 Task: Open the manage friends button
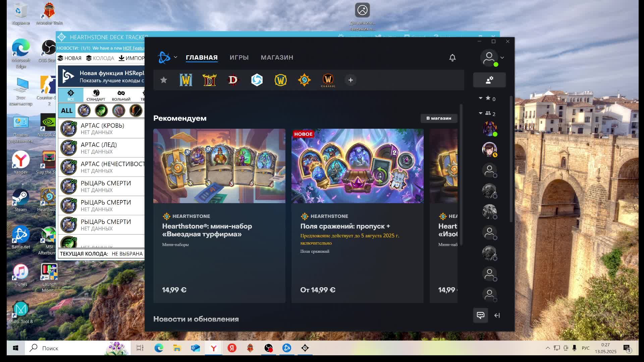pyautogui.click(x=489, y=80)
